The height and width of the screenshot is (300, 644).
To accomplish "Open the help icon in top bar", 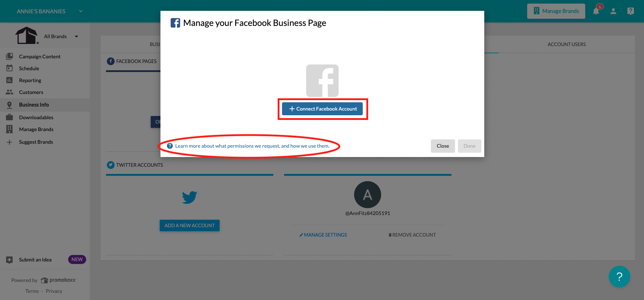I will [631, 11].
